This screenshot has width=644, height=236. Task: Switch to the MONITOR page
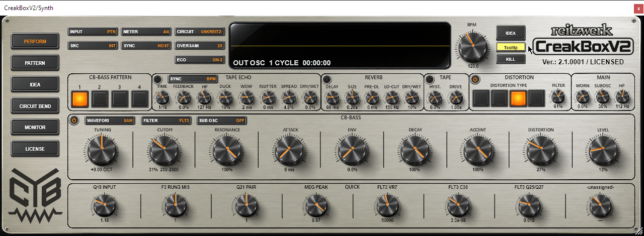(x=35, y=128)
